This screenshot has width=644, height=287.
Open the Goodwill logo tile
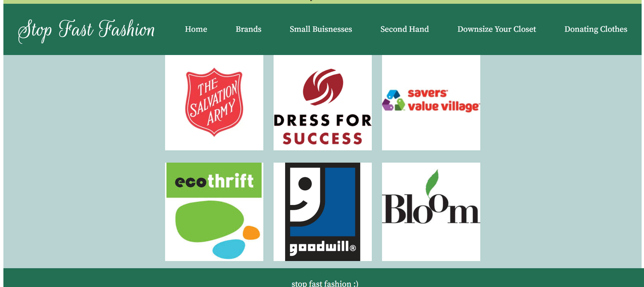tap(323, 212)
